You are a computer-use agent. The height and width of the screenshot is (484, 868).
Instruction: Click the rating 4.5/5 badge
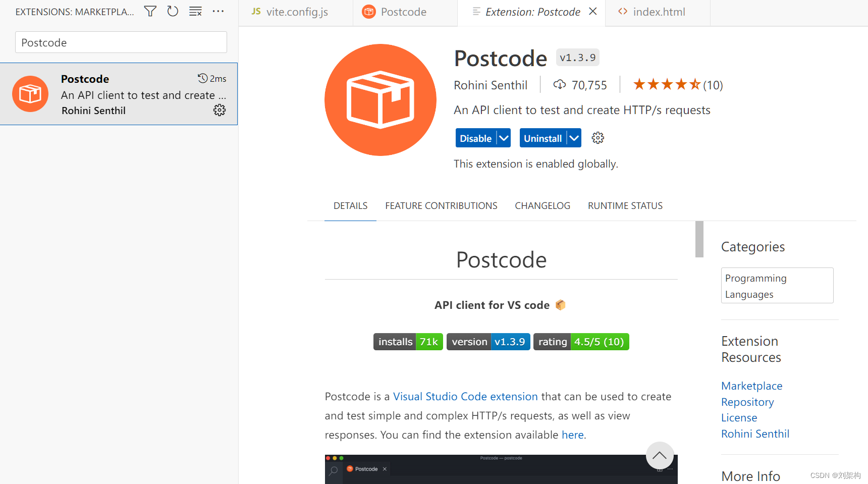pos(581,342)
